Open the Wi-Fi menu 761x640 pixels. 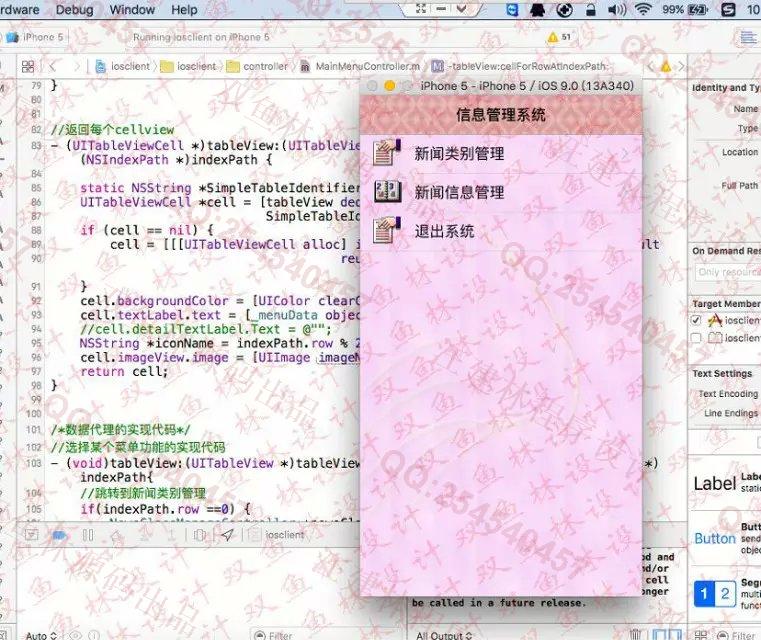tap(643, 10)
